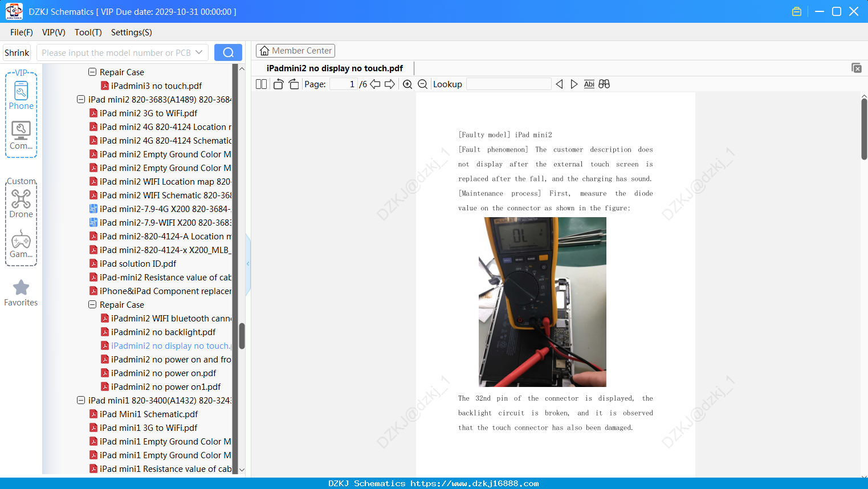The image size is (868, 489).
Task: Rotate the page counterclockwise
Action: click(278, 84)
